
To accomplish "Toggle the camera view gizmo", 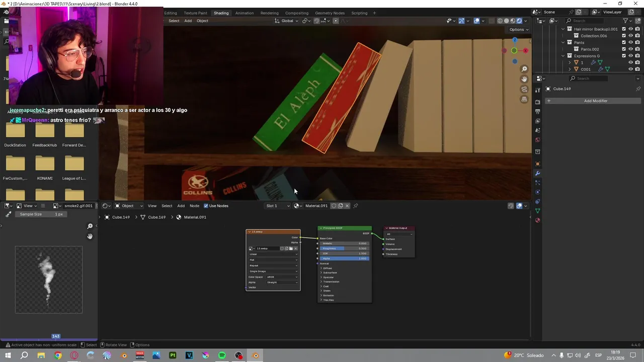I will (x=524, y=89).
